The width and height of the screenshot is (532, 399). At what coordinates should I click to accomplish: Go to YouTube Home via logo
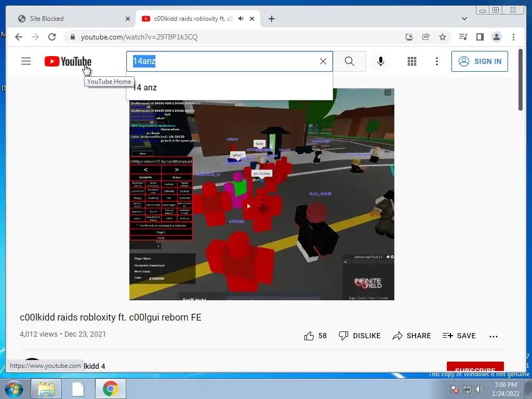pos(68,61)
